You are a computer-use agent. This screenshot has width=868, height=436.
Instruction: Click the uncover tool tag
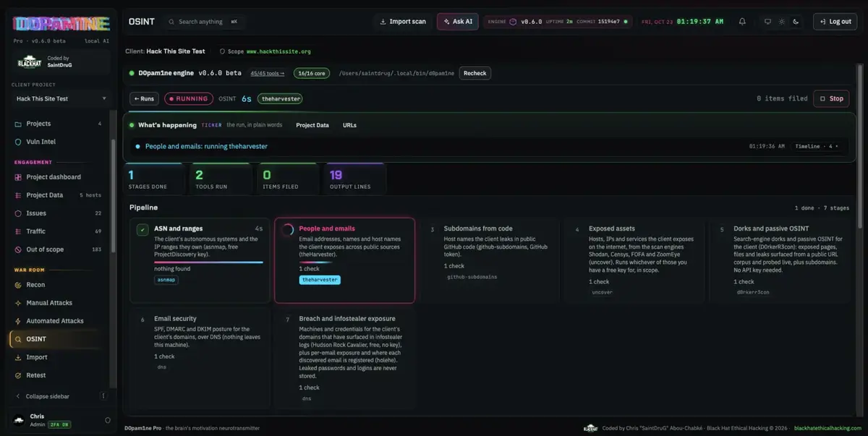click(x=602, y=292)
